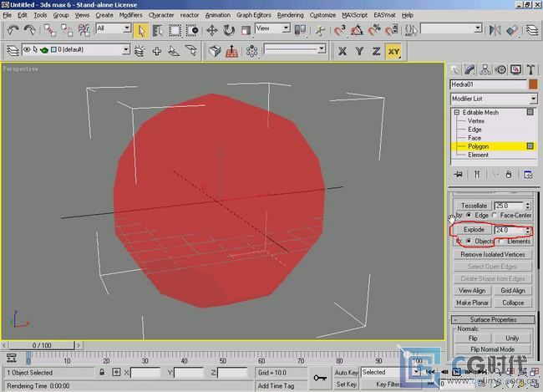Toggle the XY plane constraint

(x=393, y=51)
